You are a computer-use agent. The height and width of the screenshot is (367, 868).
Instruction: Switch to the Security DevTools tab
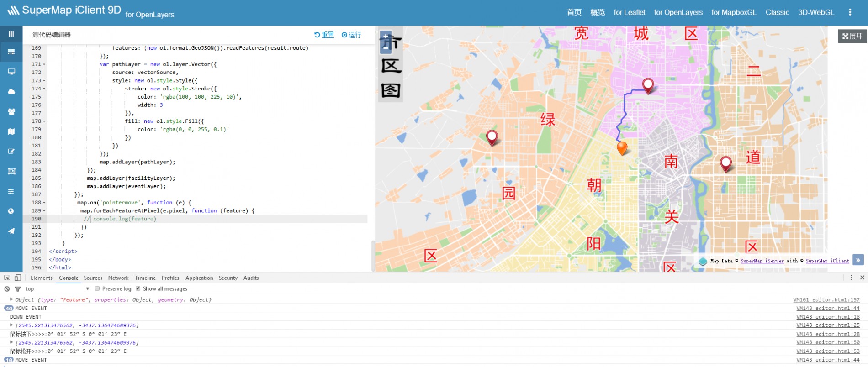point(228,278)
